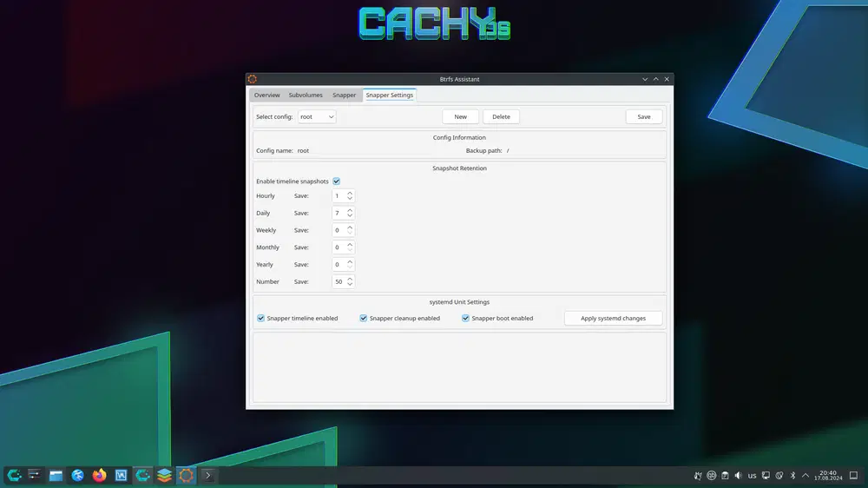Toggle Snapper cleanup enabled checkbox

[363, 319]
